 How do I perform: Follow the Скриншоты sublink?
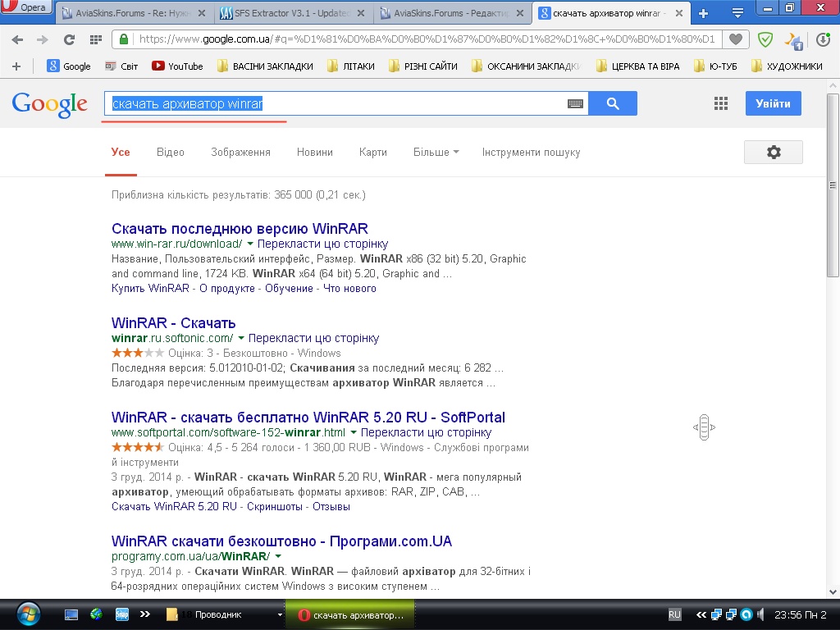click(x=274, y=506)
